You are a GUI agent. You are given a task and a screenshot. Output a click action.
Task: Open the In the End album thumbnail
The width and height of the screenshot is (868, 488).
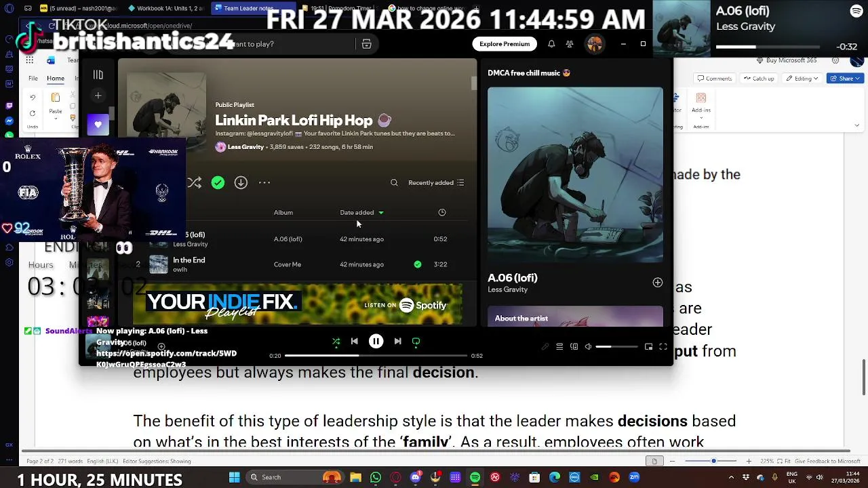[158, 264]
